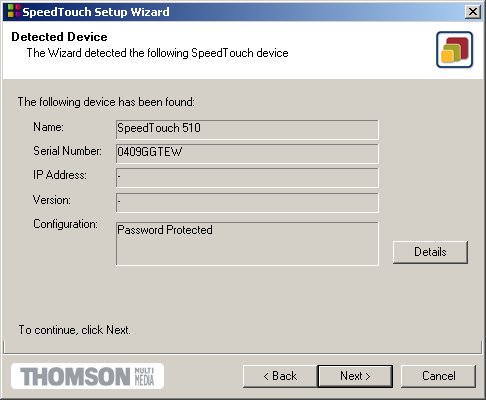Click the SpeedTouch Setup Wizard title text
486x400 pixels.
click(x=96, y=12)
